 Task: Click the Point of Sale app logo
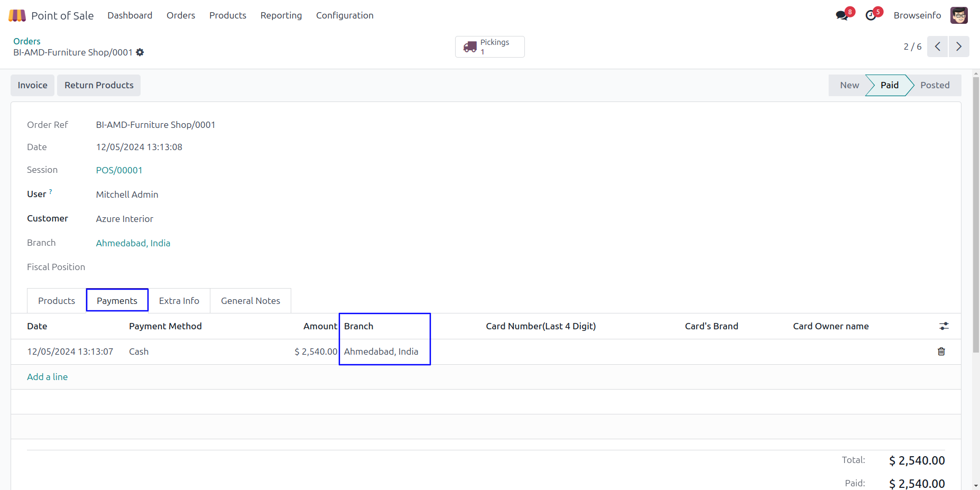[17, 16]
